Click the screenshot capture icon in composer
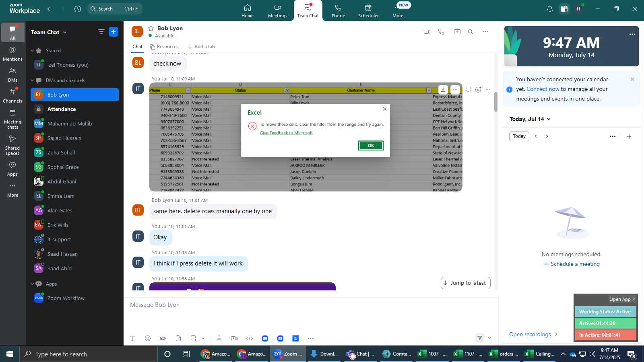 [194, 338]
